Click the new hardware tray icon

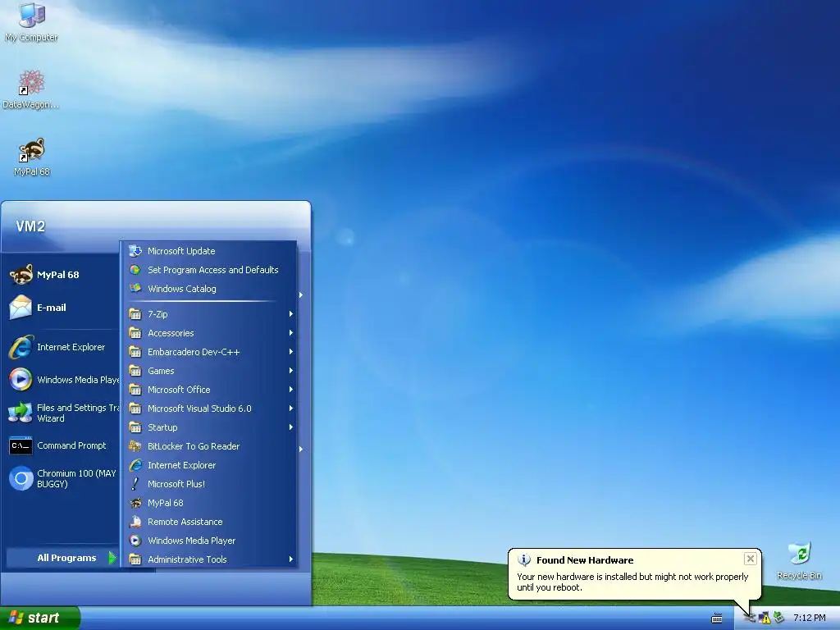click(750, 619)
